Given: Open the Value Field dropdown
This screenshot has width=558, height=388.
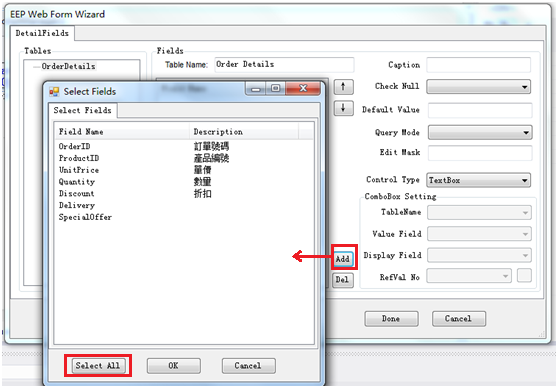Looking at the screenshot, I should [479, 234].
